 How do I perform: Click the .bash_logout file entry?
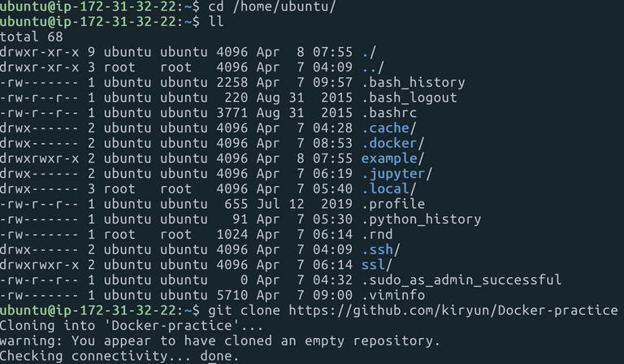(x=409, y=97)
